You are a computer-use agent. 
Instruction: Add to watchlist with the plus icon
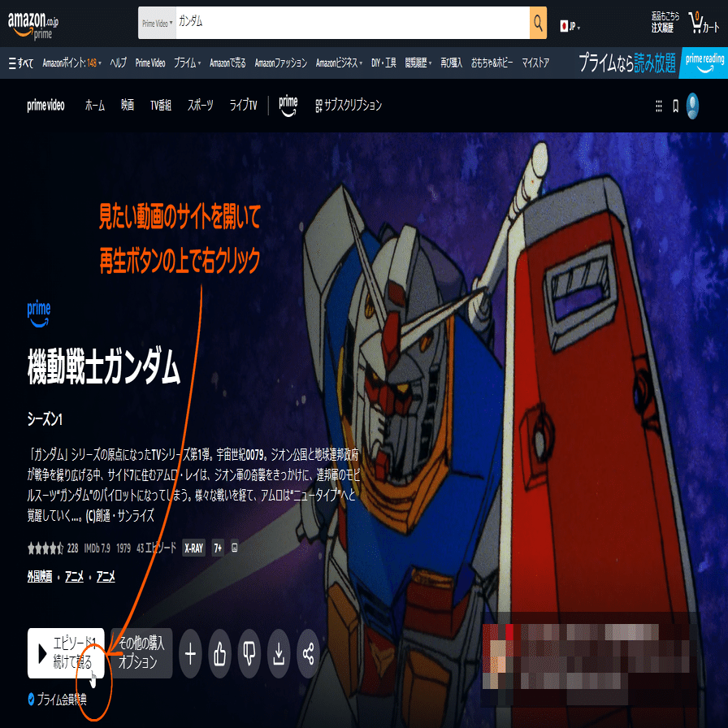point(190,654)
